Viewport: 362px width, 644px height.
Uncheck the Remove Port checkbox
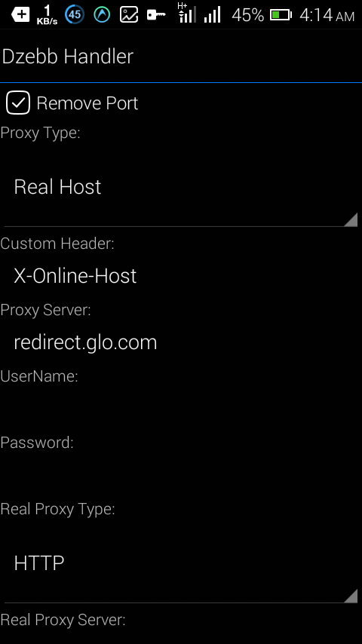click(18, 103)
